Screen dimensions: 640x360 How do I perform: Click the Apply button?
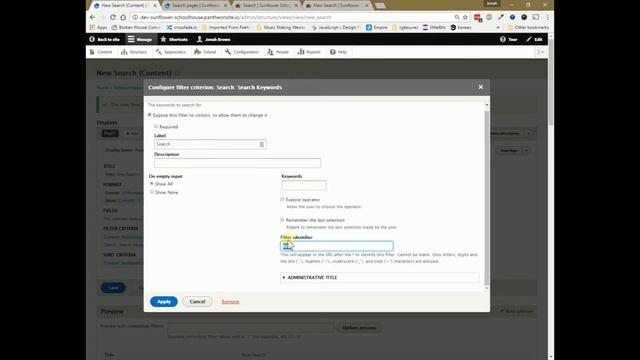coord(164,302)
